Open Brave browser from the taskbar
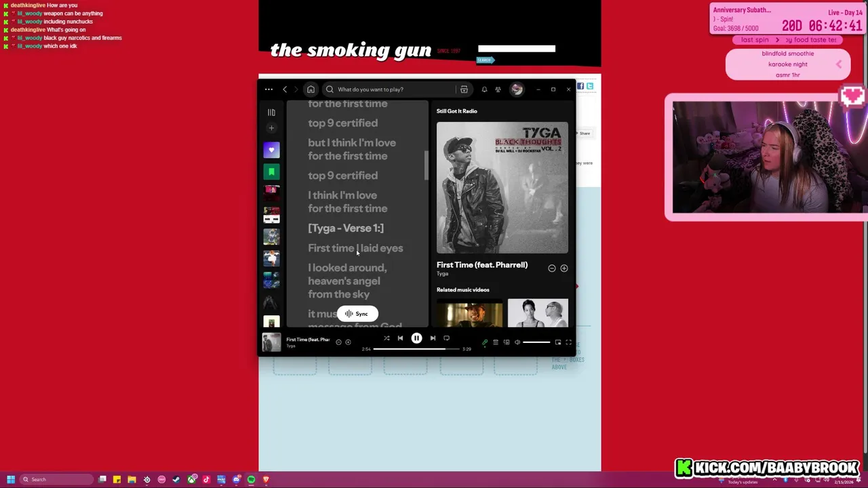This screenshot has height=488, width=868. point(266,479)
